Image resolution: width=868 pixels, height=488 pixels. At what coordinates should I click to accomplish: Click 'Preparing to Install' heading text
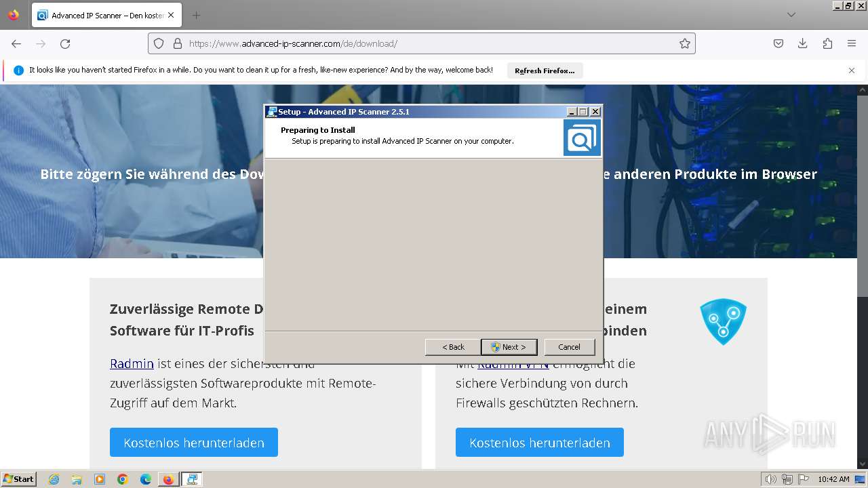(x=318, y=130)
